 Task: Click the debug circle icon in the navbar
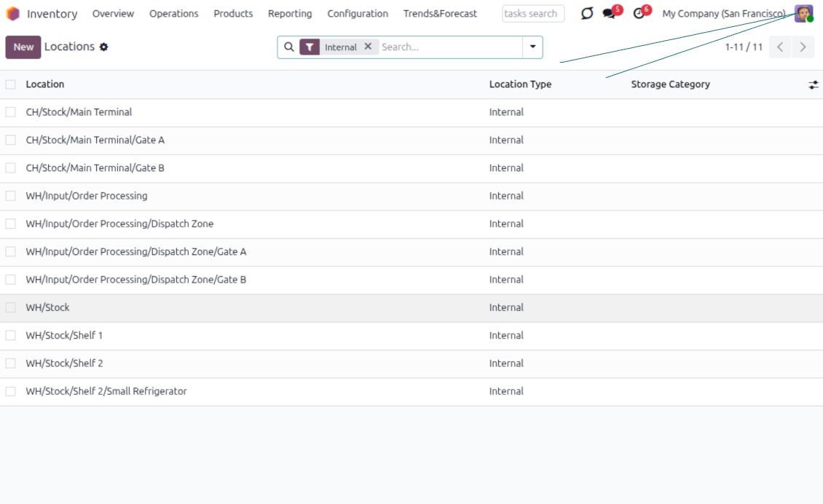click(587, 14)
